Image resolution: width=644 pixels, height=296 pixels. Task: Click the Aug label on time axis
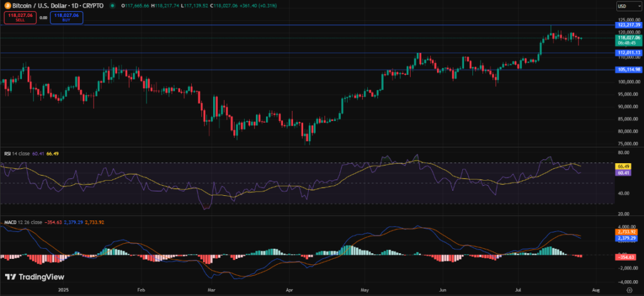[x=596, y=290]
